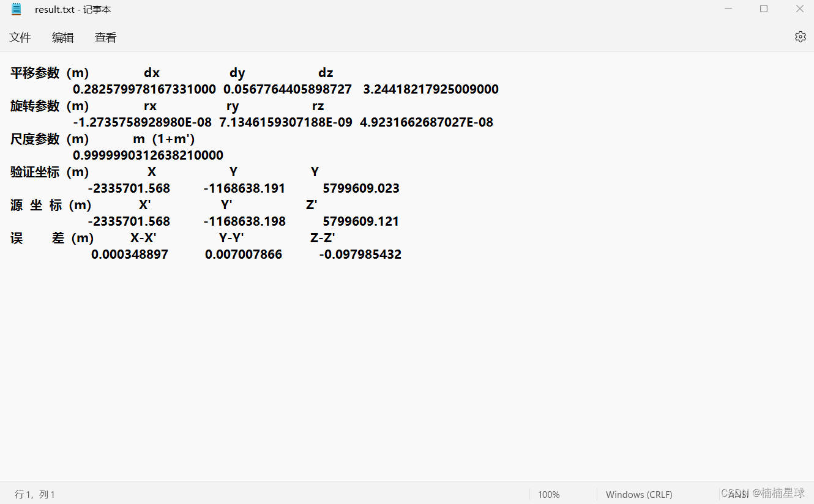Open the 编辑 menu
The height and width of the screenshot is (504, 814).
63,37
